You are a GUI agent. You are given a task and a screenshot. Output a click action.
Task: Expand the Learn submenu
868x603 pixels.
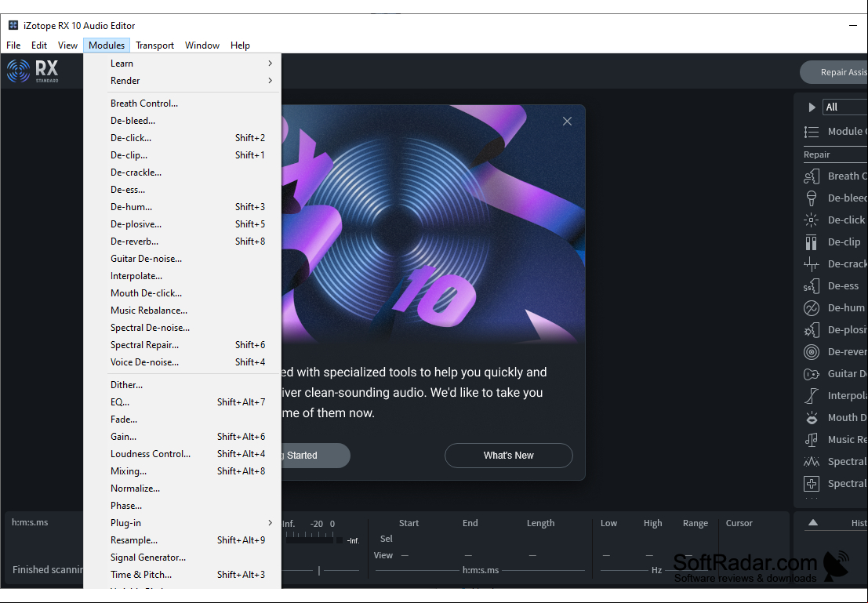point(182,64)
